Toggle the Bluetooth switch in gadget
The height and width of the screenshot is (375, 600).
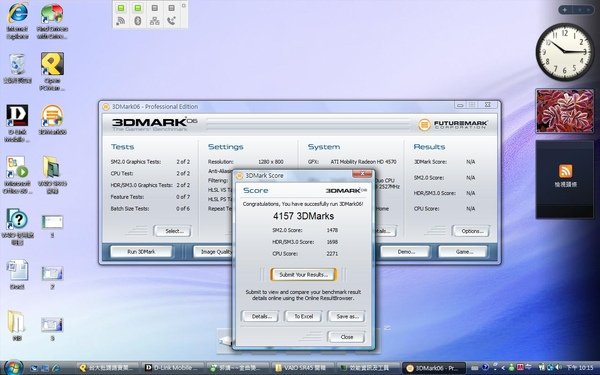tap(138, 8)
